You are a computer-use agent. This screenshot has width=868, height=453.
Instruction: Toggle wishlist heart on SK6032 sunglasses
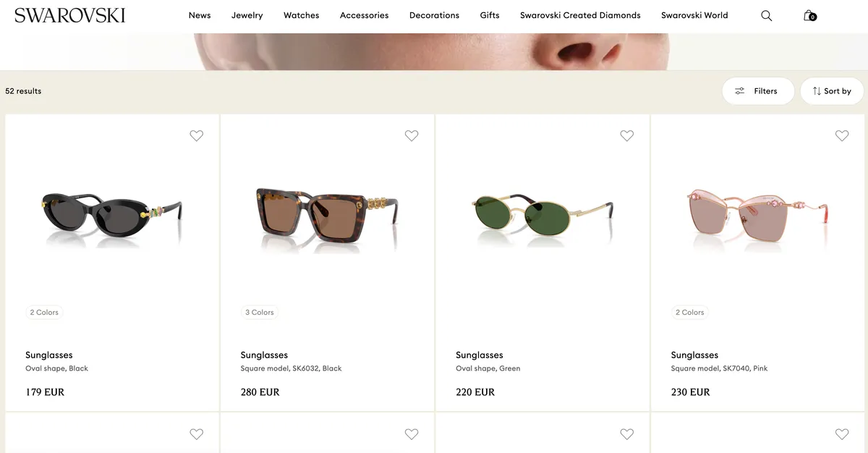click(x=412, y=135)
